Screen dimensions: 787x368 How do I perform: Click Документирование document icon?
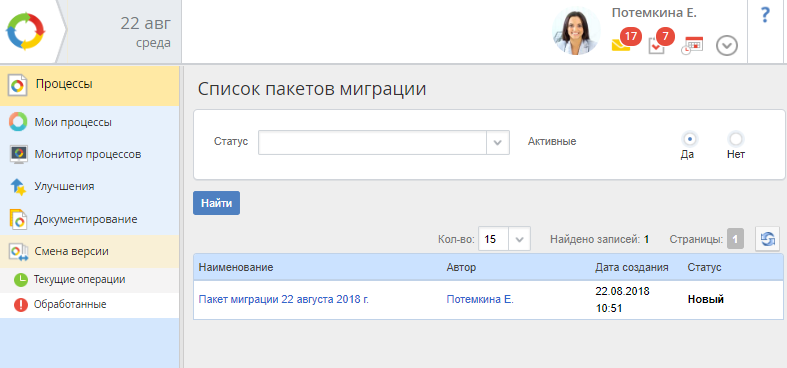pos(18,219)
